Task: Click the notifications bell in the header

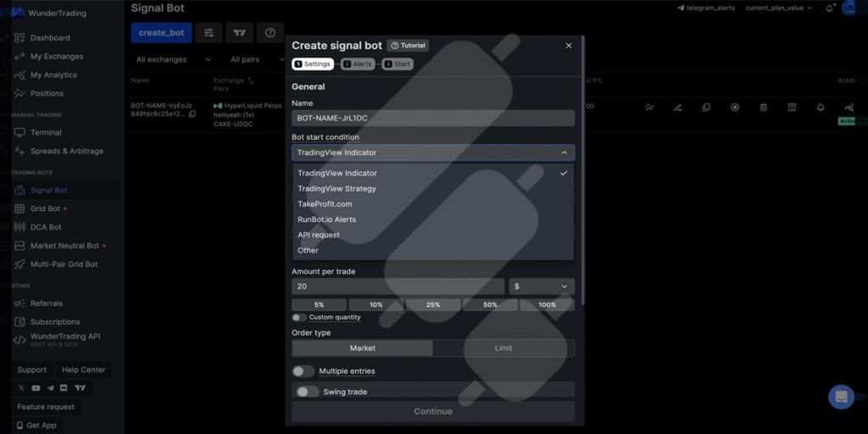Action: tap(829, 8)
